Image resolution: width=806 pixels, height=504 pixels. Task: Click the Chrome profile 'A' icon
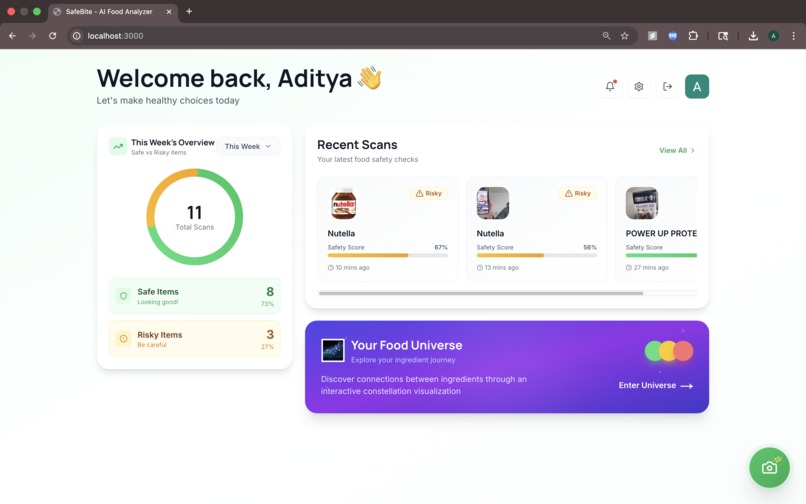tap(773, 36)
